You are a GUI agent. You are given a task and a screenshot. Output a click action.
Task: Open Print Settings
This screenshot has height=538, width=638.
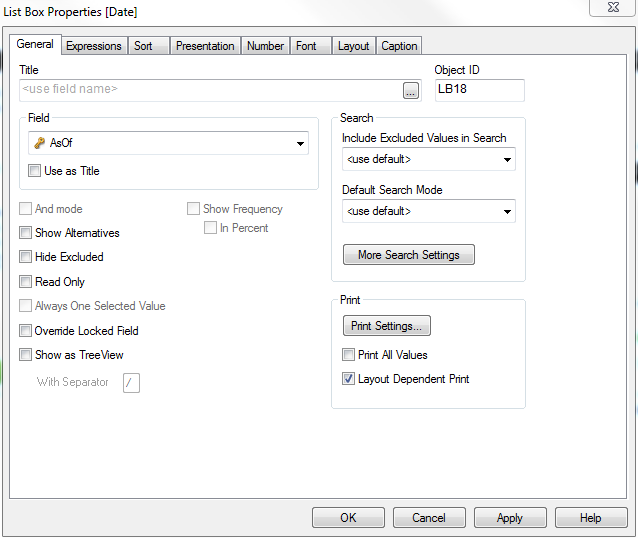point(386,326)
